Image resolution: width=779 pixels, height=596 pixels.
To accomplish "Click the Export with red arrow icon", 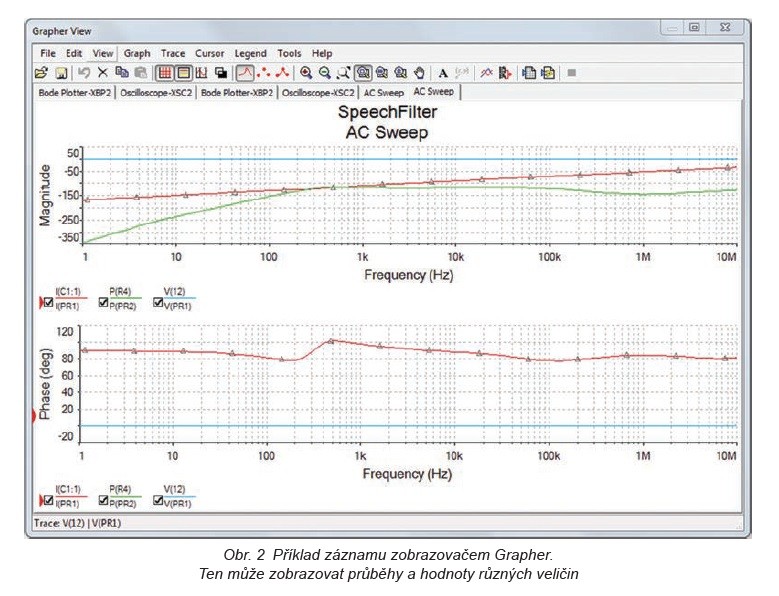I will tap(505, 73).
